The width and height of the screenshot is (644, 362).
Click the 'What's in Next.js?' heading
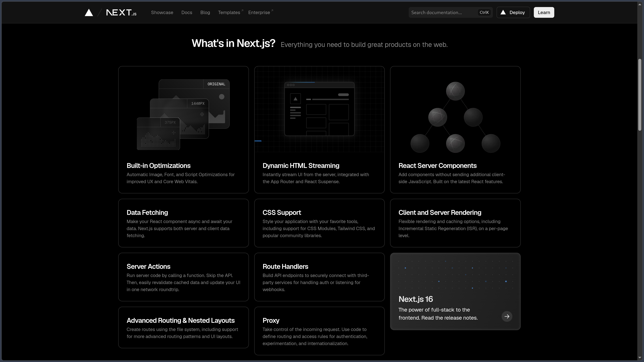[x=233, y=43]
